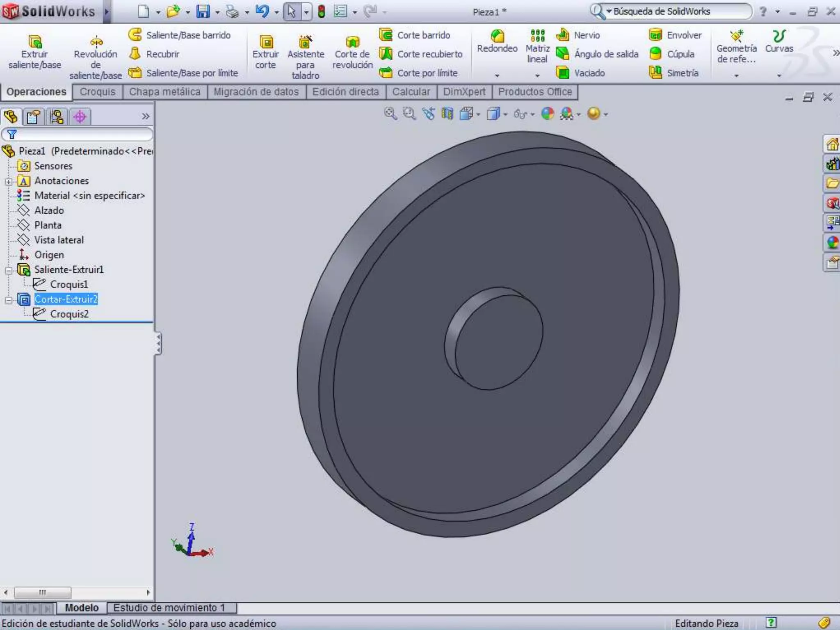Click the edit appearance color sphere

[548, 114]
